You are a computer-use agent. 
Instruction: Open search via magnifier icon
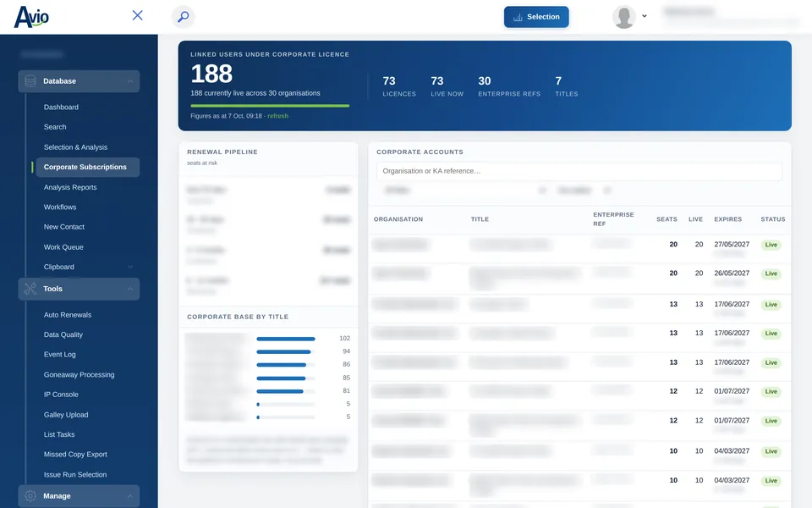pyautogui.click(x=183, y=17)
